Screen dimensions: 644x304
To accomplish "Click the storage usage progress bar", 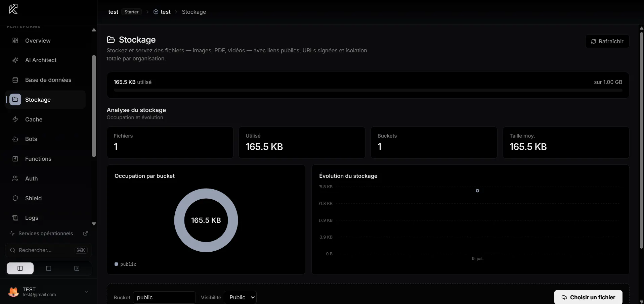I will click(368, 90).
